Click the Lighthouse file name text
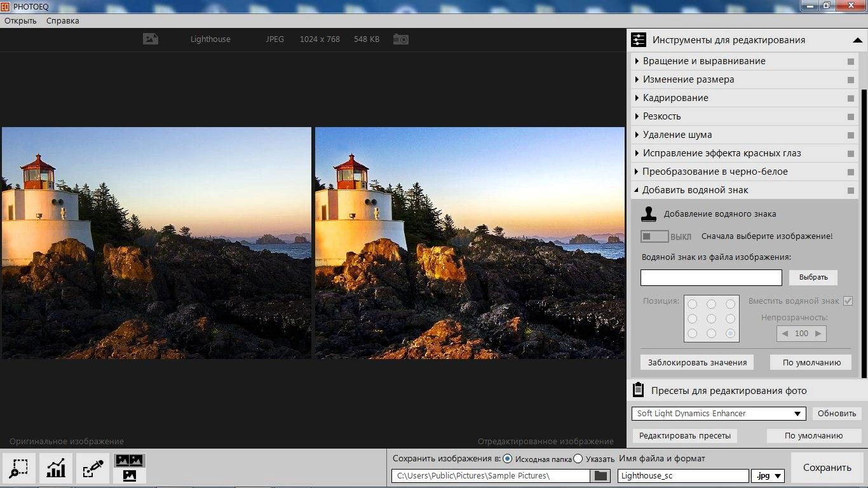Image resolution: width=868 pixels, height=488 pixels. [x=210, y=39]
